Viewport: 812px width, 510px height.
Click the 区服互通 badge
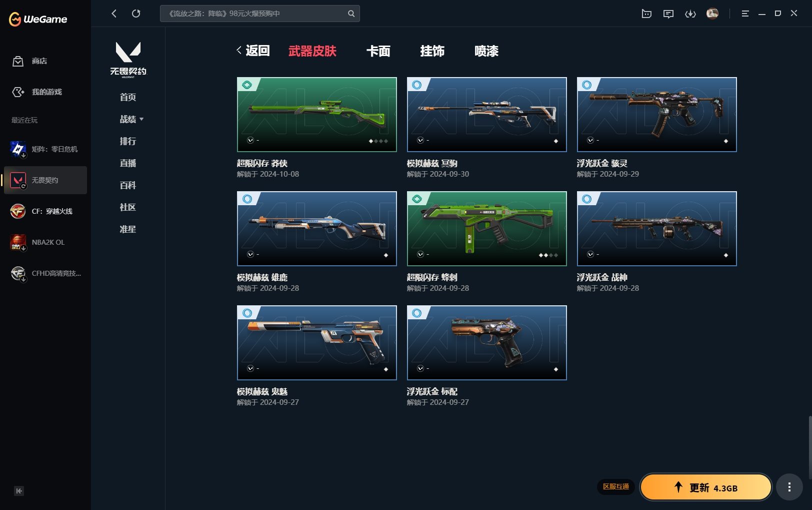click(x=615, y=486)
